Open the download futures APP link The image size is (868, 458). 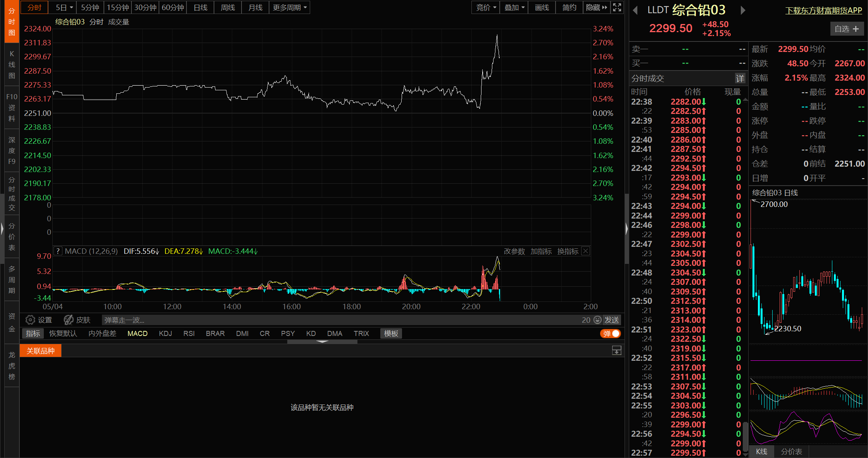point(823,11)
